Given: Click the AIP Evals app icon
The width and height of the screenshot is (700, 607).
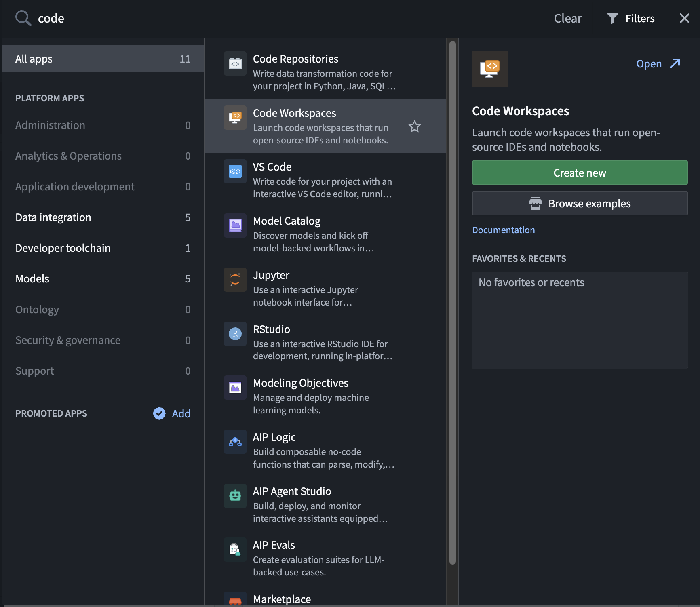Looking at the screenshot, I should click(x=235, y=550).
